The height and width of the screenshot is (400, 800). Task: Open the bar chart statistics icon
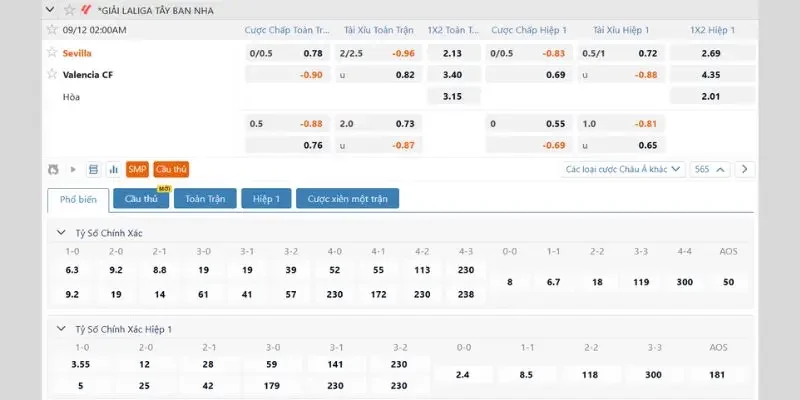[x=114, y=169]
